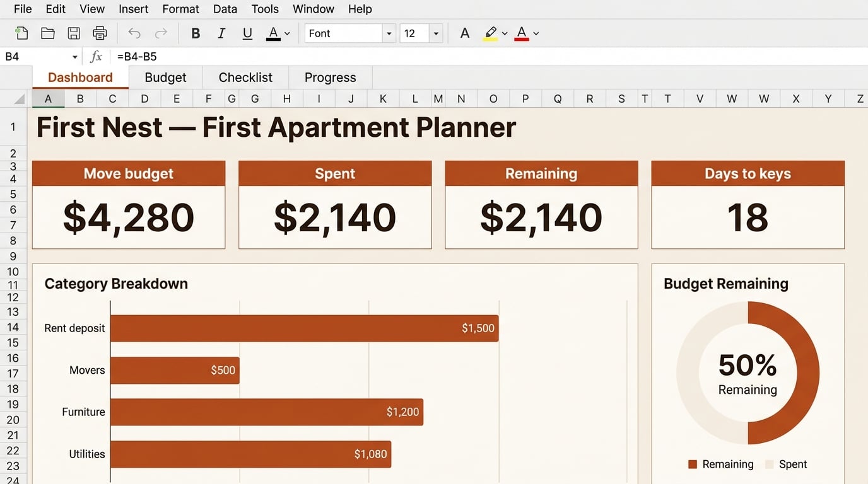This screenshot has width=868, height=484.
Task: Open the Insert menu
Action: (134, 9)
